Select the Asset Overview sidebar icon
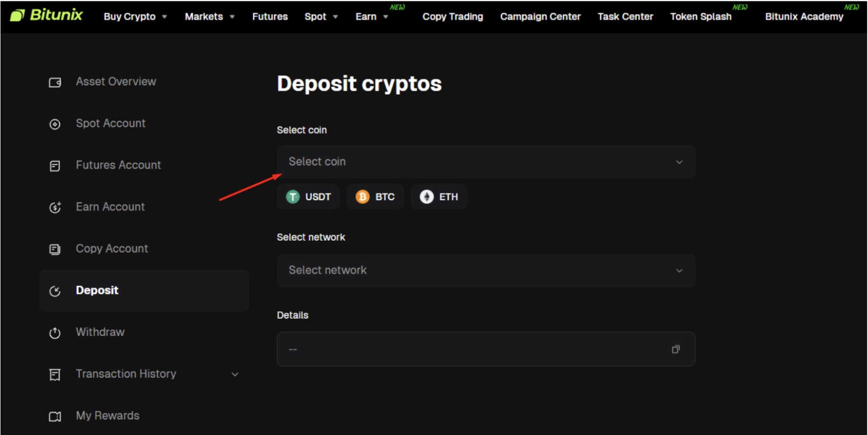The width and height of the screenshot is (868, 435). point(55,82)
